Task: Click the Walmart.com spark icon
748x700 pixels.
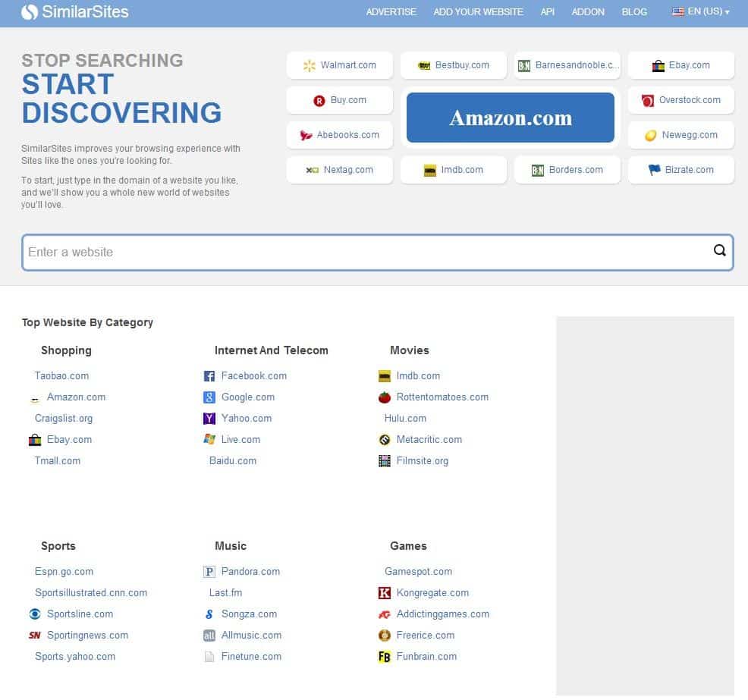Action: point(309,66)
